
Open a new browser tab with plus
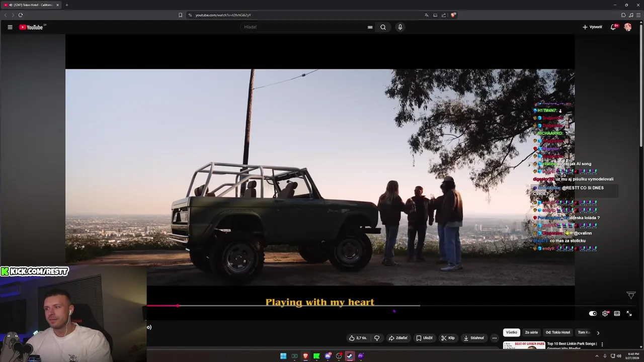click(x=66, y=5)
